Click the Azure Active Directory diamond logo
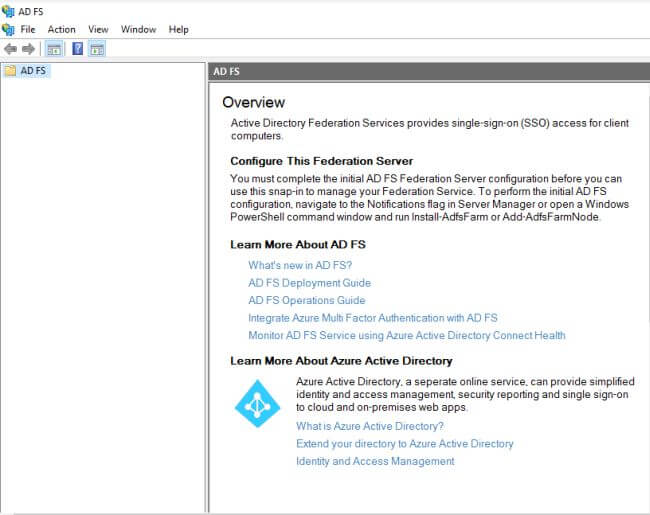Screen dimensions: 650x515 click(x=257, y=403)
